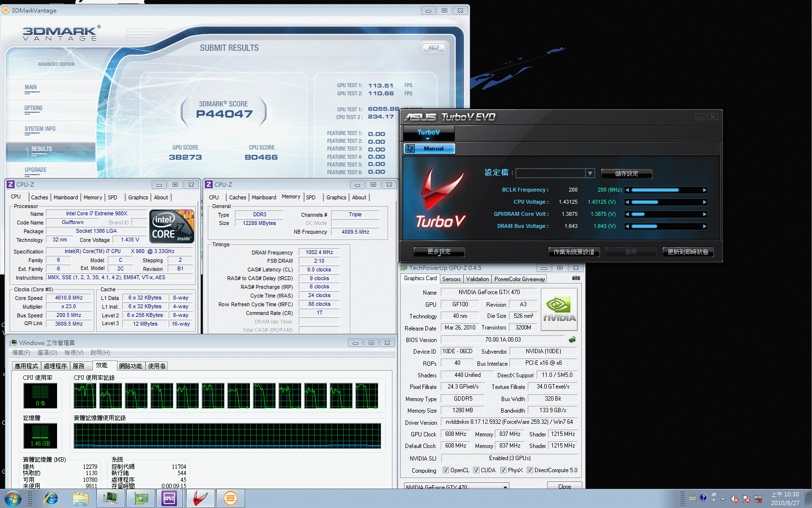Screen dimensions: 812x508
Task: Click the Manual mode icon in TurboV EVO
Action: pyautogui.click(x=410, y=149)
